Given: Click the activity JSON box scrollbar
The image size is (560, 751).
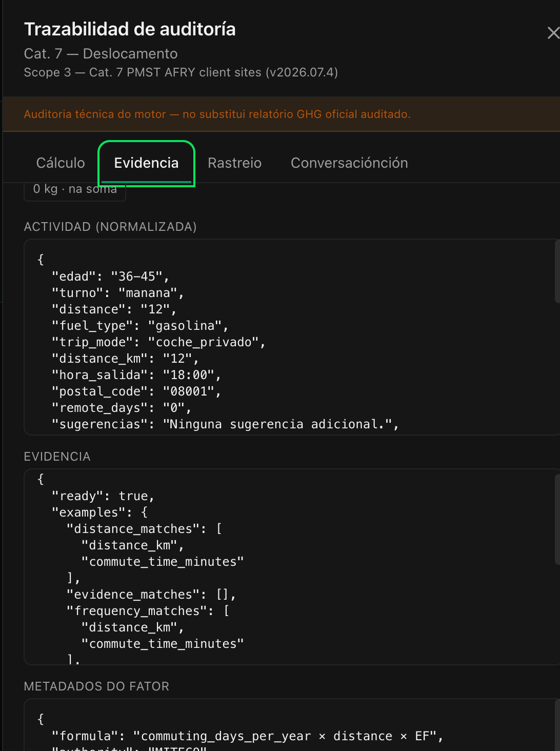Looking at the screenshot, I should (x=557, y=272).
